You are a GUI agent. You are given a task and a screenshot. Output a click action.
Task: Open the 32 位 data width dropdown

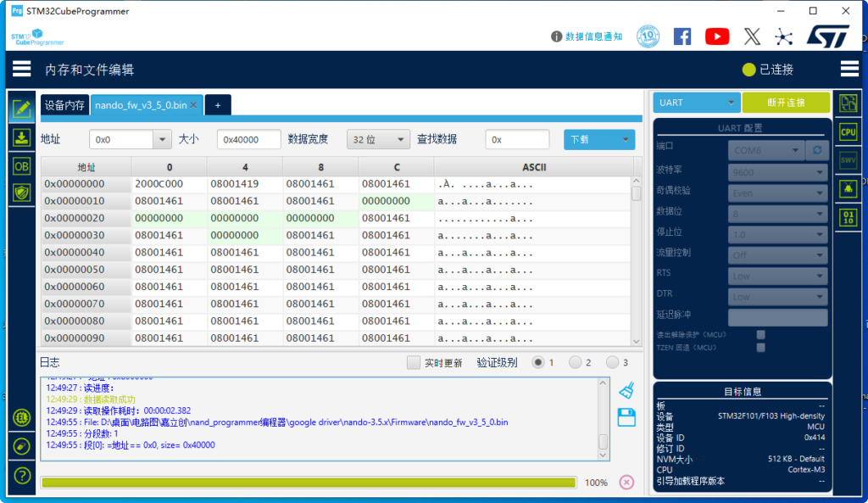click(x=378, y=140)
